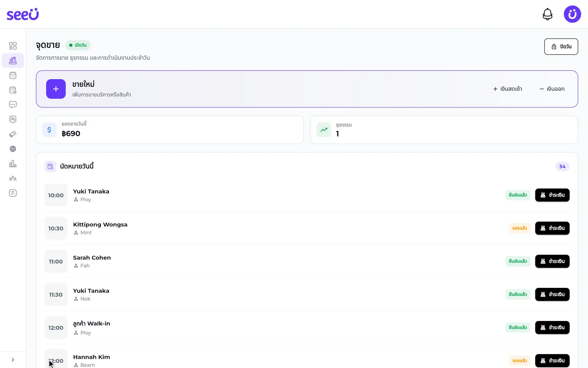Open the calendar icon in sidebar

13,75
